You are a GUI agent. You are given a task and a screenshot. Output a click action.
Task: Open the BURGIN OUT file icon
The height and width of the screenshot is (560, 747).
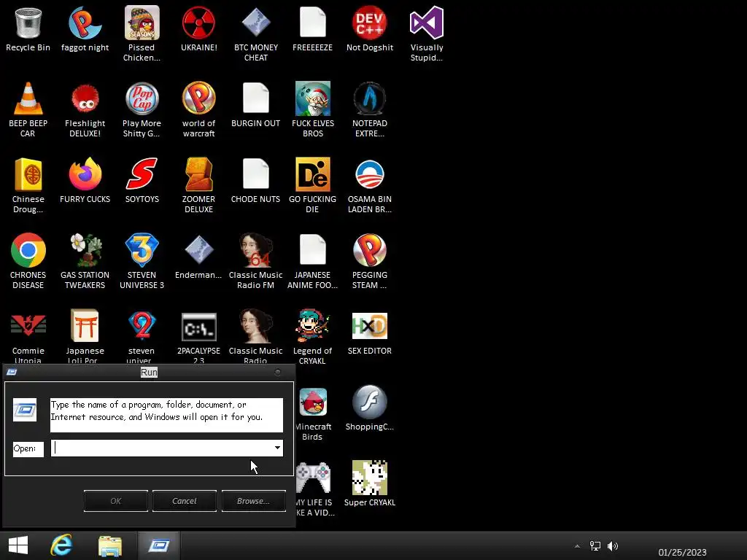(256, 98)
